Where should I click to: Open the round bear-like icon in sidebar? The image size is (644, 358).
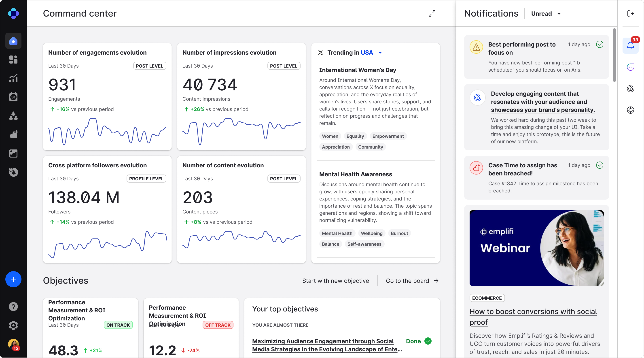(x=13, y=172)
